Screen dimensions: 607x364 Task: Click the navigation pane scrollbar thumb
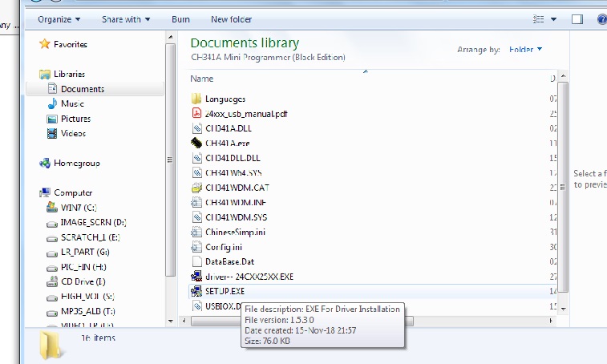(x=170, y=160)
